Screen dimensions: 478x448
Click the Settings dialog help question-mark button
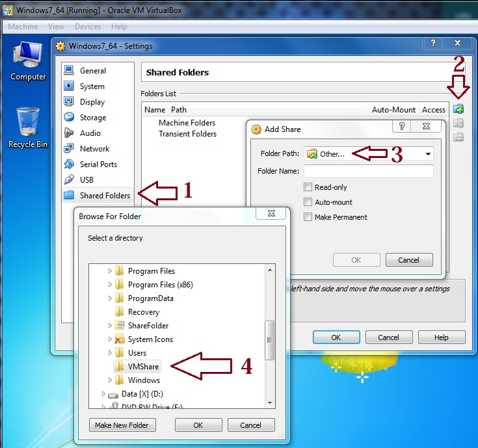tap(433, 43)
